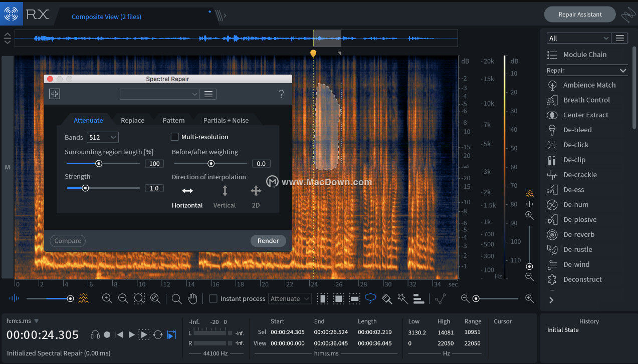Select the Lasso selection tool

370,298
